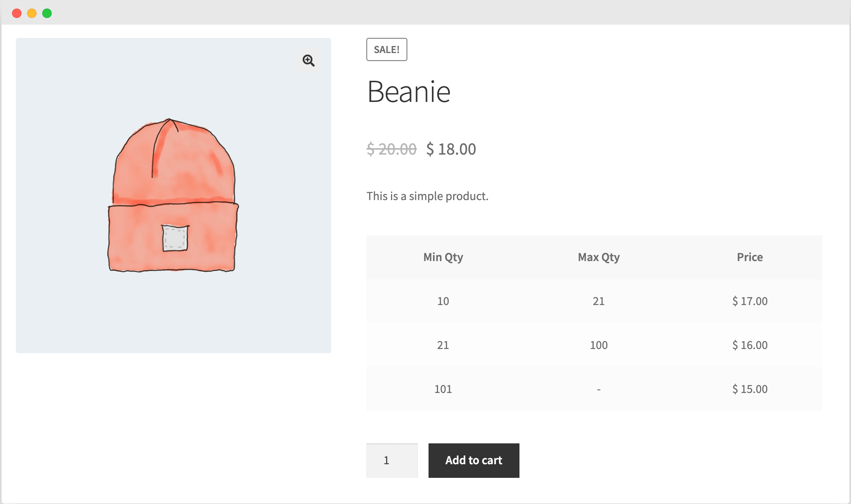851x504 pixels.
Task: Click the Price column header
Action: point(750,257)
